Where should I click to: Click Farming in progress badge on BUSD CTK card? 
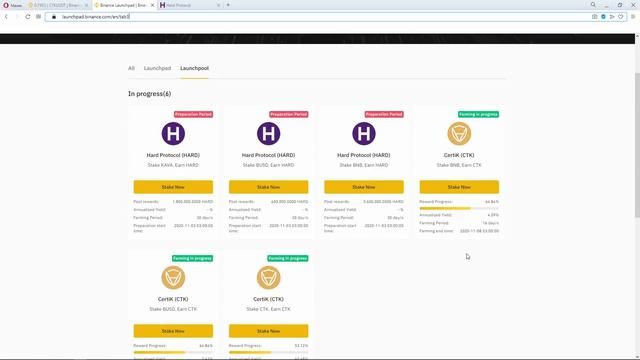point(192,258)
